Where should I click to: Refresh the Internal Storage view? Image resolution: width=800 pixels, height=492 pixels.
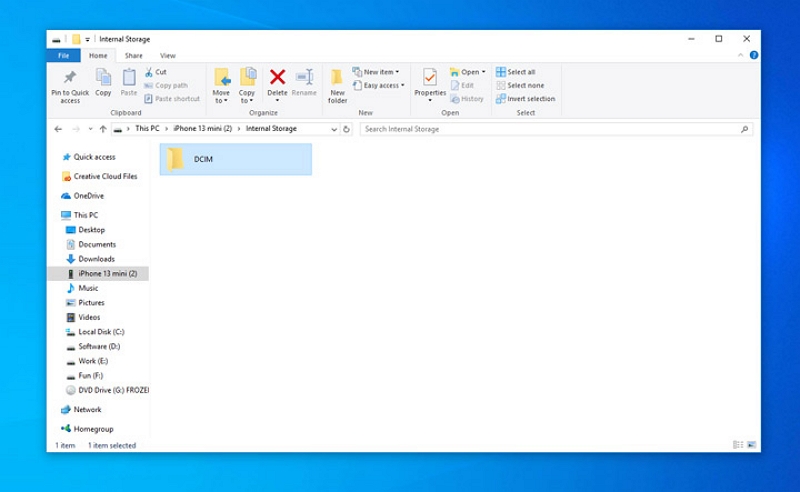click(x=346, y=129)
